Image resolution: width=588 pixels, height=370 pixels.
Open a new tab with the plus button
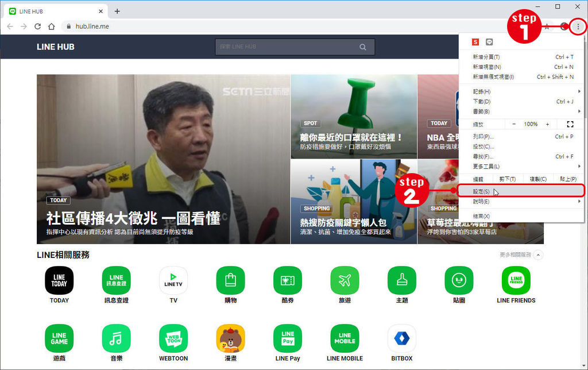pos(117,11)
